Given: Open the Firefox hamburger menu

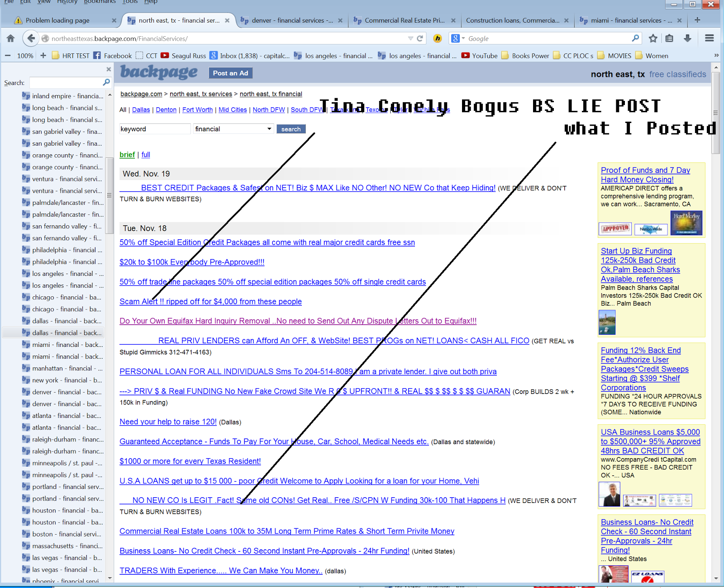Looking at the screenshot, I should coord(710,38).
